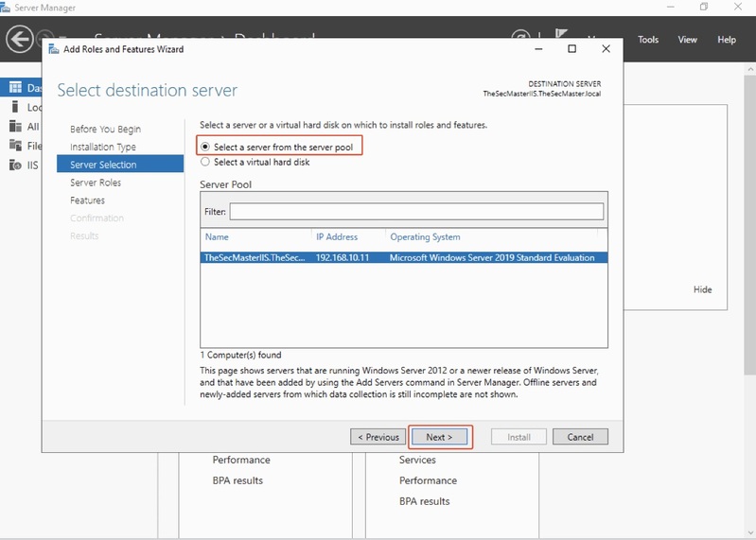The height and width of the screenshot is (540, 756).
Task: Click the Filter text field
Action: click(x=416, y=212)
